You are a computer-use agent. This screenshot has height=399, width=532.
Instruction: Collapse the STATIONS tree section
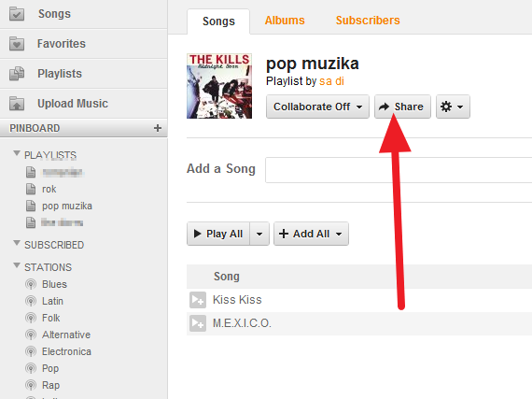(x=16, y=265)
